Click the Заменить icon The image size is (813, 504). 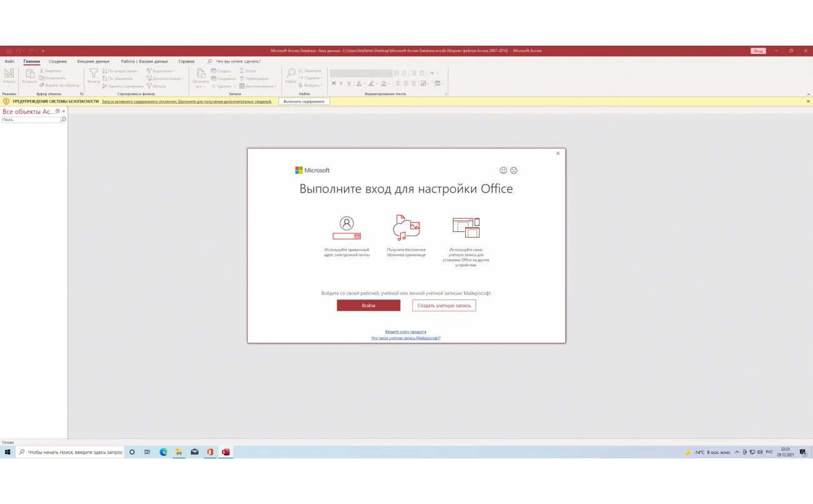tap(301, 71)
